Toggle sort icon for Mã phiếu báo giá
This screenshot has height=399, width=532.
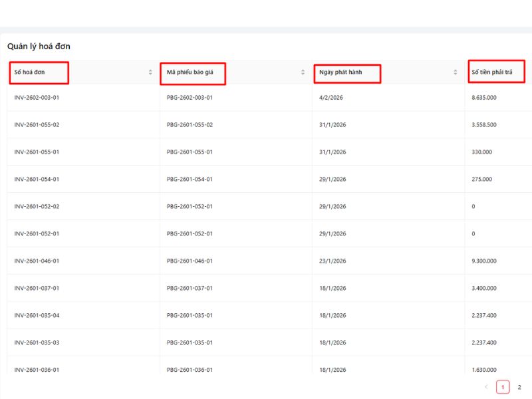pos(303,72)
